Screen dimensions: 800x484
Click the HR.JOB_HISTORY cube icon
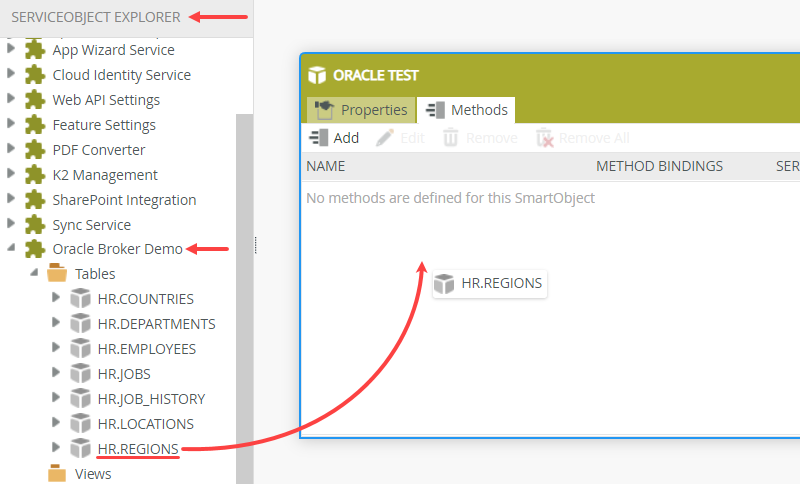coord(80,398)
